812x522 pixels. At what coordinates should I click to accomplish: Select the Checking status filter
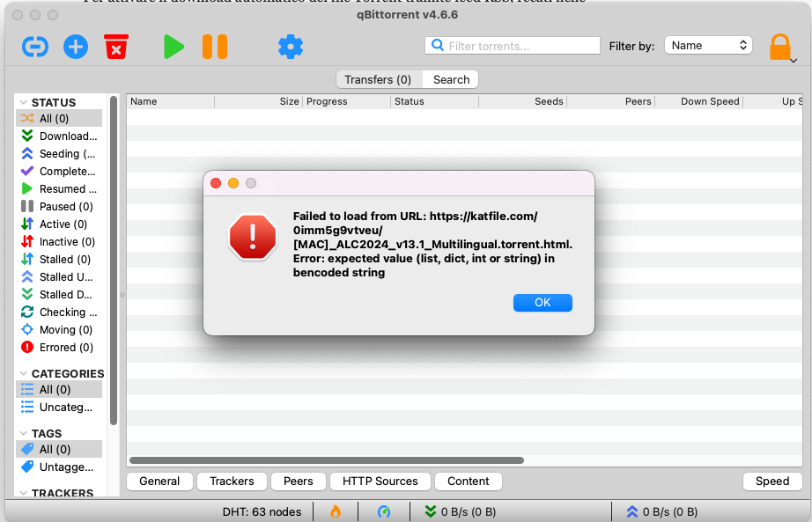coord(59,312)
